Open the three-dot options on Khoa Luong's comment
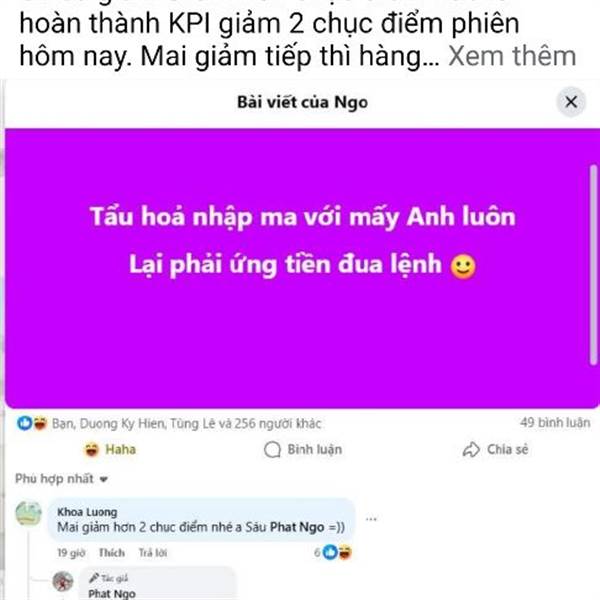Image resolution: width=600 pixels, height=600 pixels. [x=371, y=519]
